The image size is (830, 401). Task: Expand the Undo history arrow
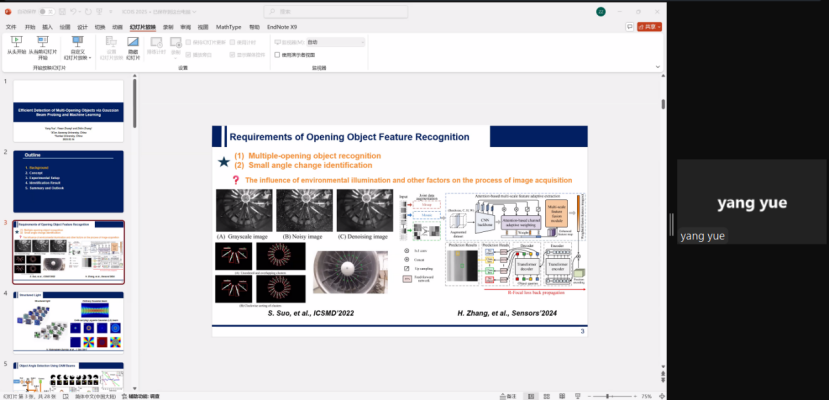(x=80, y=11)
